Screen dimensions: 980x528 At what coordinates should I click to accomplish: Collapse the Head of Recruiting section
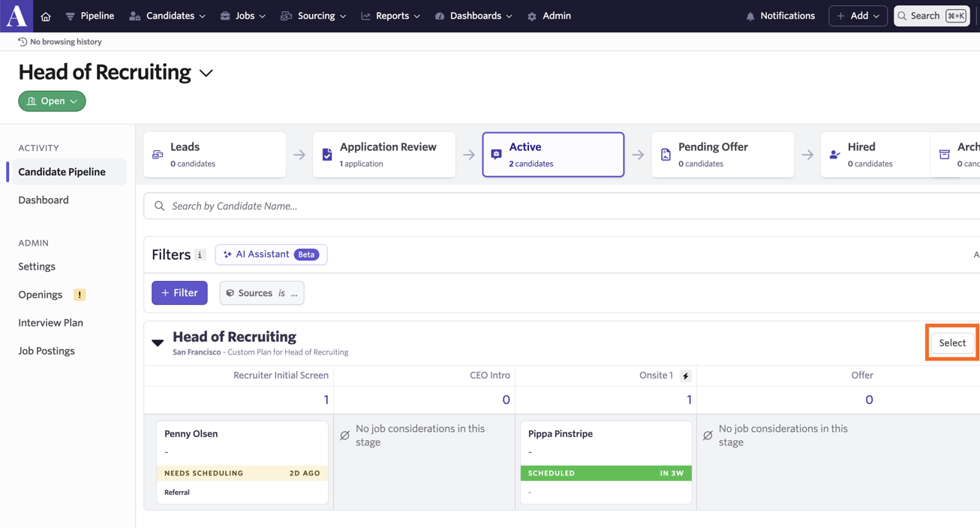click(158, 342)
